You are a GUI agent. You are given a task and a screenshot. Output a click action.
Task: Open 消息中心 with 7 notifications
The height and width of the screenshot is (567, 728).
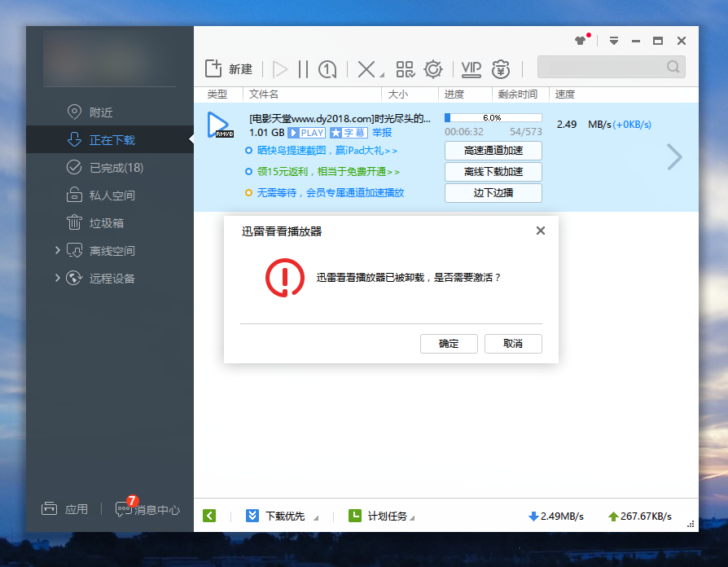click(147, 509)
